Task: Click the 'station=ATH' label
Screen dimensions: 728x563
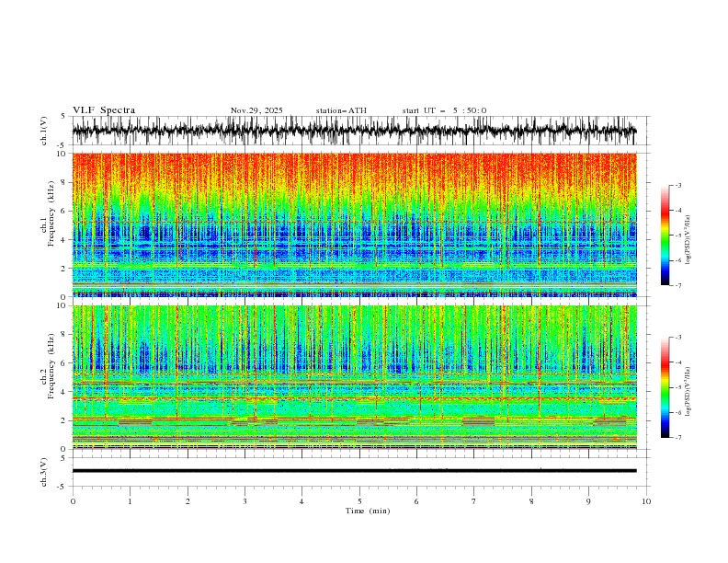Action: pyautogui.click(x=341, y=110)
